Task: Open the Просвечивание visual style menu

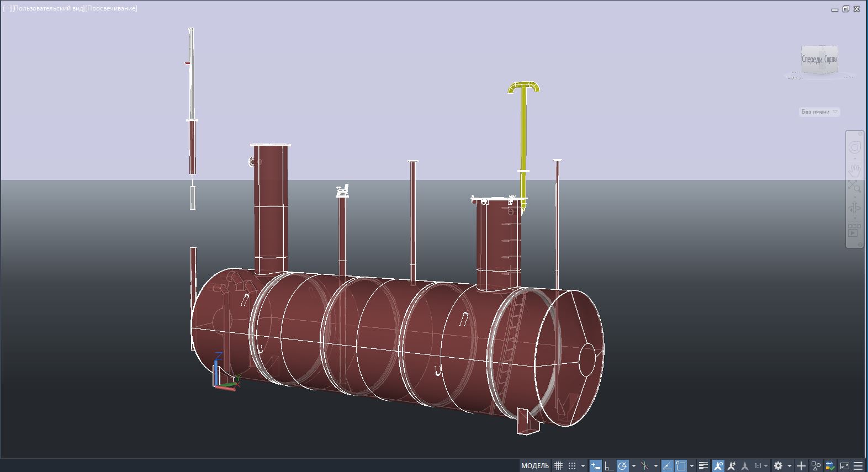Action: 112,8
